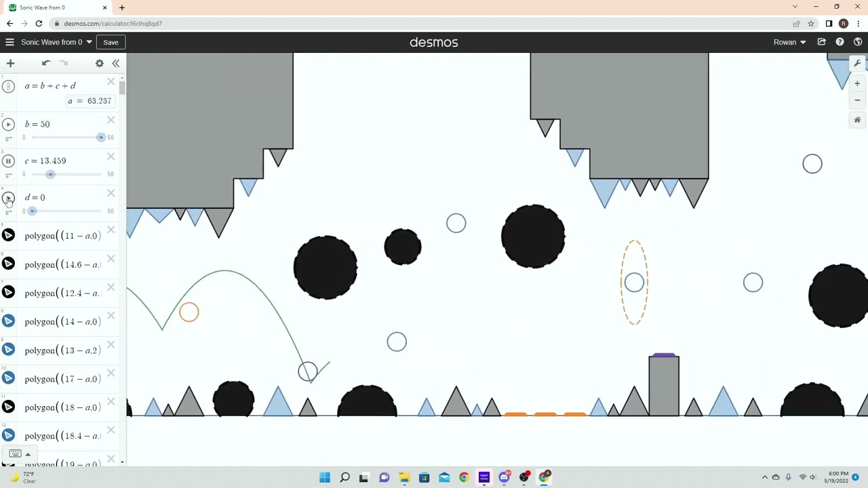Expand keypad with arrow next to keyboard
The image size is (868, 488).
coord(28,454)
